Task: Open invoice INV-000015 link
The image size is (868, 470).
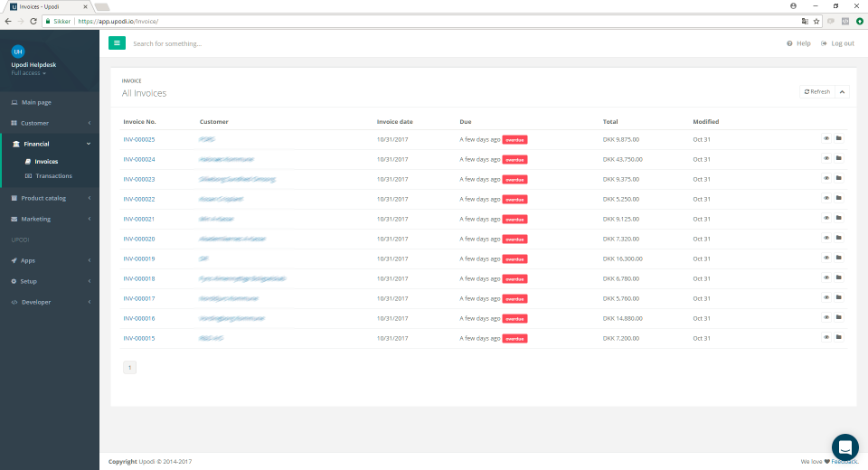Action: [x=139, y=338]
